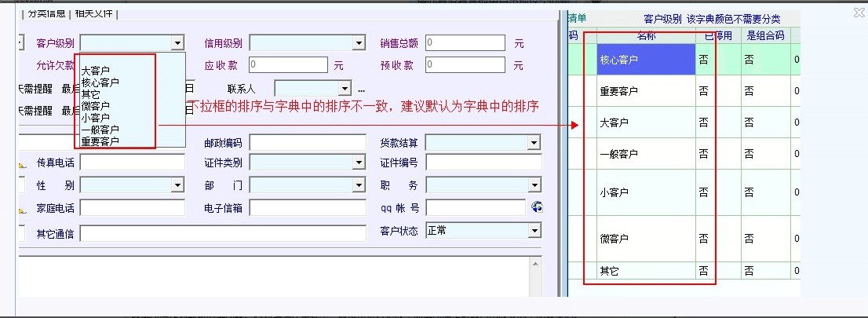This screenshot has height=318, width=868.
Task: Open the 客户状态 dropdown showing 正常
Action: (x=534, y=231)
